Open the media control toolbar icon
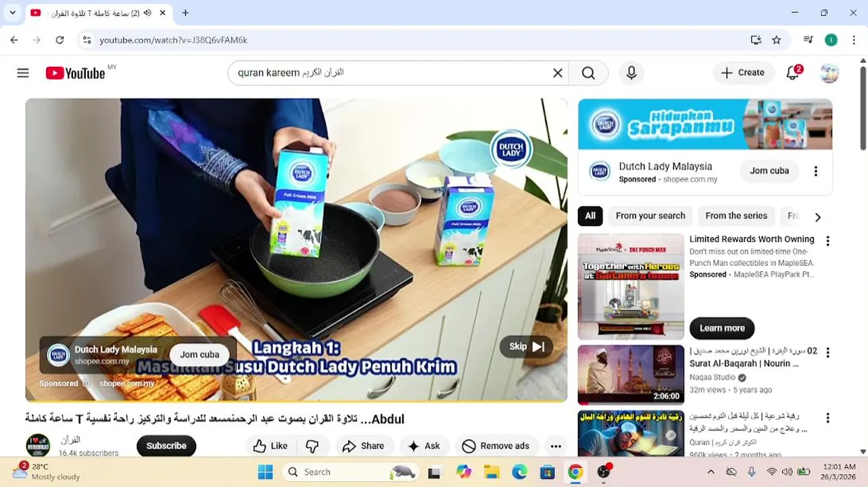Image resolution: width=868 pixels, height=487 pixels. pos(808,40)
